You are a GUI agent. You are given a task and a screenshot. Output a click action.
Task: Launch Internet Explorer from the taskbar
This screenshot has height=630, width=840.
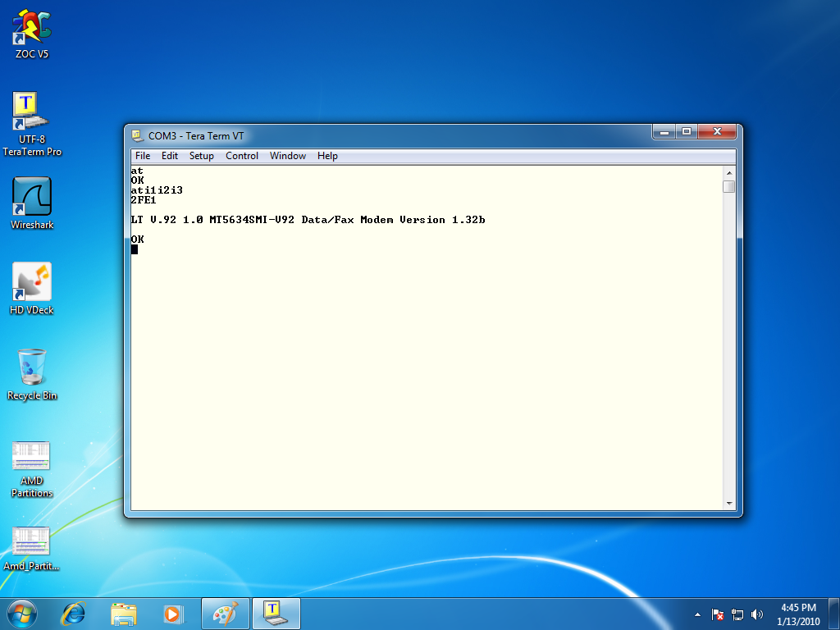click(75, 613)
